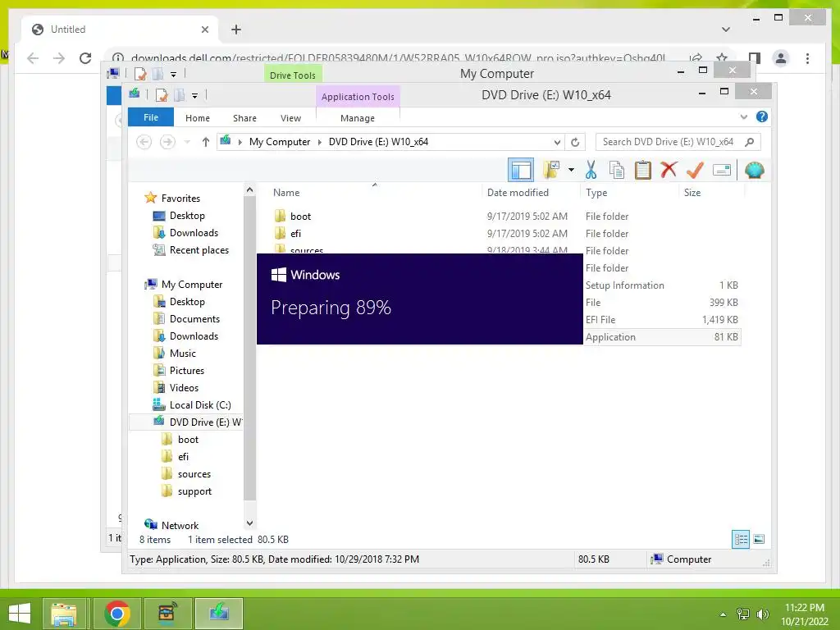Click navigation pane scroll down arrow
Viewport: 840px width, 630px height.
click(249, 523)
